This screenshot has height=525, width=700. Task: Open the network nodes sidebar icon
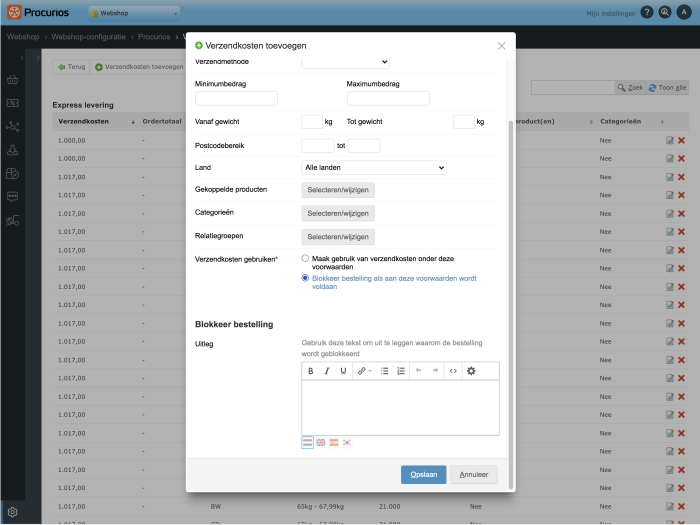[x=12, y=127]
